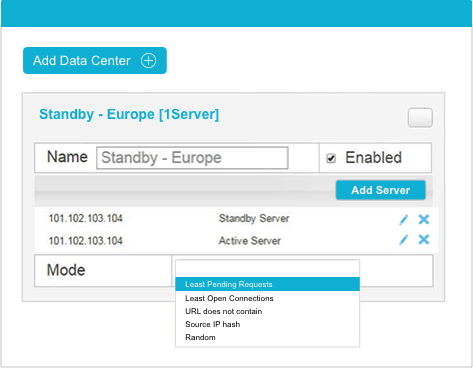Click IP 101.102.103.104 in Standby Server row
The height and width of the screenshot is (368, 473).
click(x=86, y=218)
